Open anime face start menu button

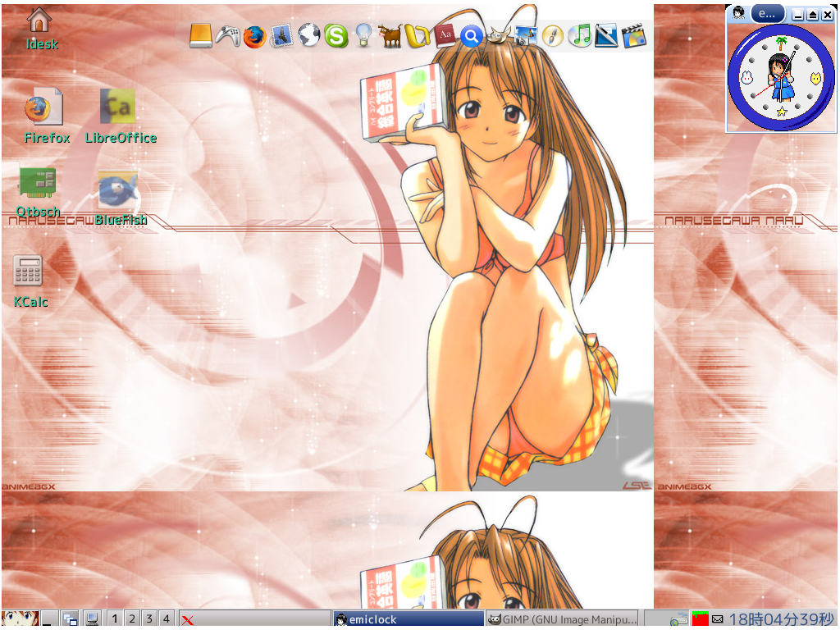[x=21, y=619]
